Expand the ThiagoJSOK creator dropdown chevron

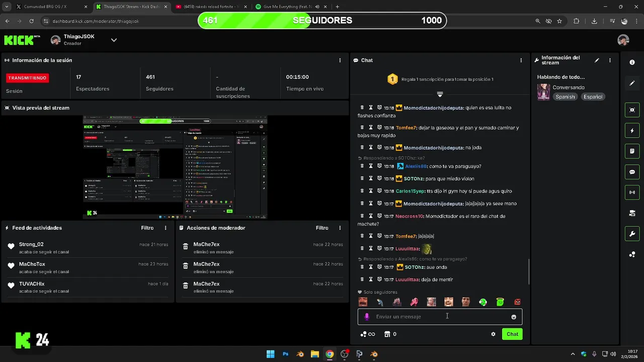point(114,40)
